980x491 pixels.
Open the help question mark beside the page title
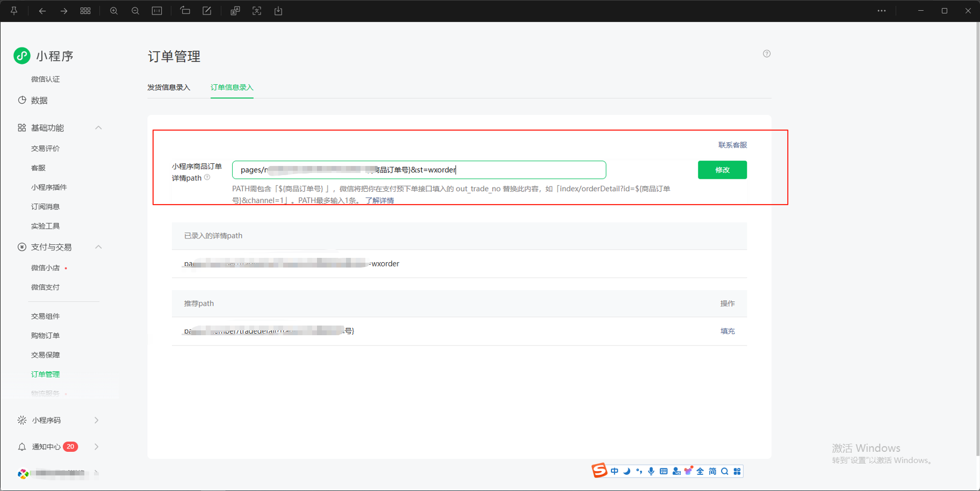767,54
